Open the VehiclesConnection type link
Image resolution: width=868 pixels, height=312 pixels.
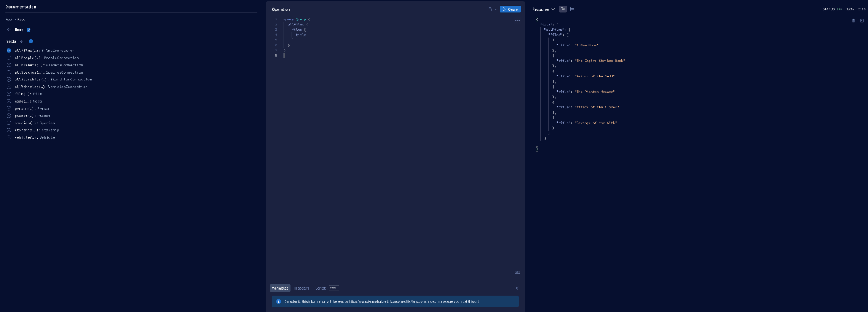(69, 87)
